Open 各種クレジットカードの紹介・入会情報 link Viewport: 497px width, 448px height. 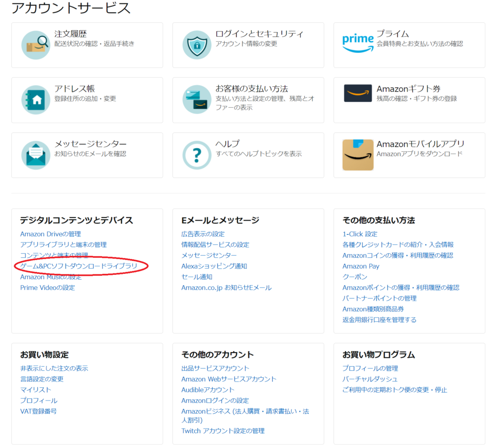398,245
